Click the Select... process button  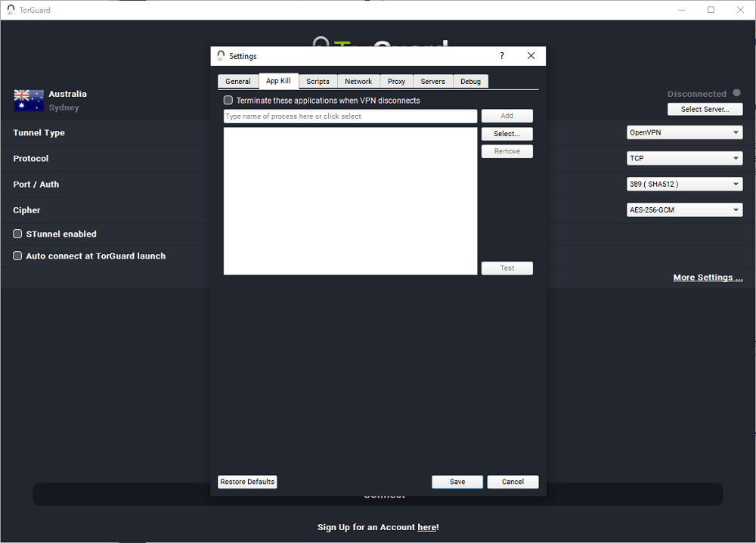coord(507,134)
